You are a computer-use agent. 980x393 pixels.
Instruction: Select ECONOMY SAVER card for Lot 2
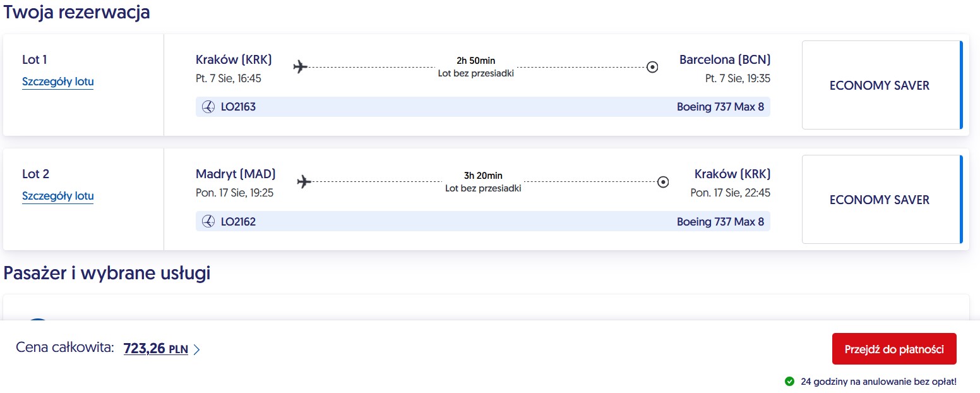(881, 200)
